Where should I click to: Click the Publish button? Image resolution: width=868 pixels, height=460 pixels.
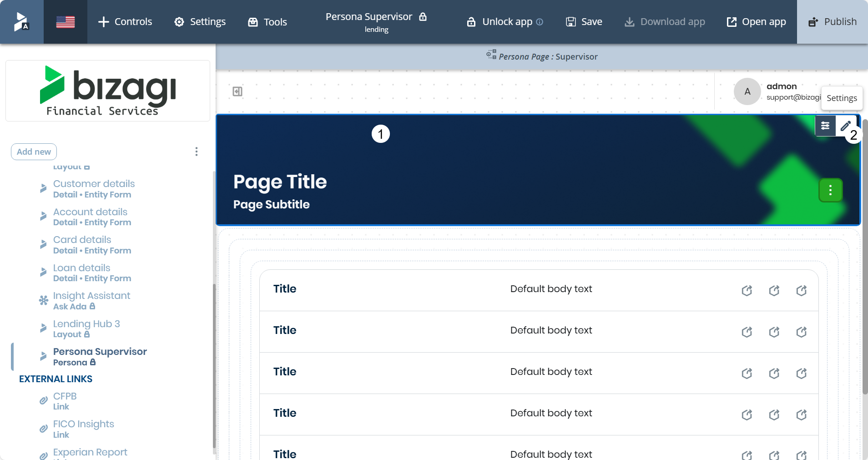[833, 21]
